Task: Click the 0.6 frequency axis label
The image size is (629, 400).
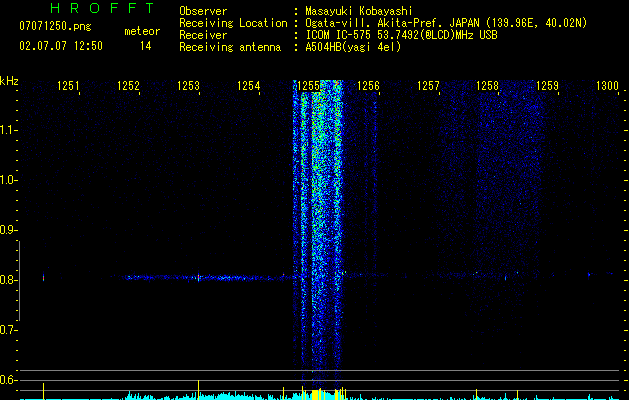Action: pyautogui.click(x=8, y=380)
